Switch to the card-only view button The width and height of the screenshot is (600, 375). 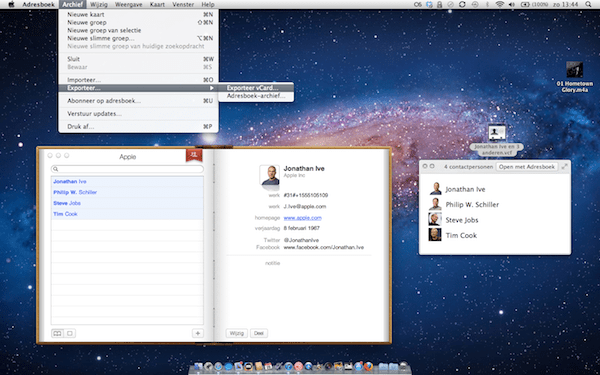70,333
